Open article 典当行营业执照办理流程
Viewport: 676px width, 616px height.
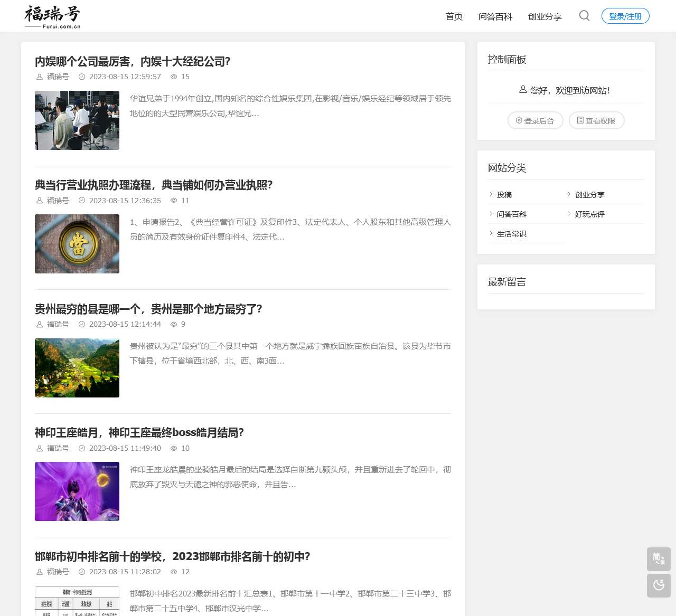pos(154,185)
